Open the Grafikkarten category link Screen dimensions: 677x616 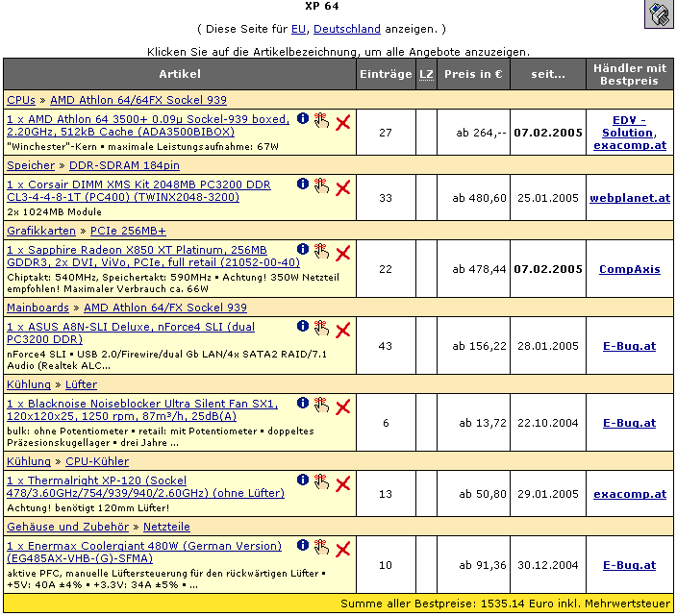(x=41, y=231)
